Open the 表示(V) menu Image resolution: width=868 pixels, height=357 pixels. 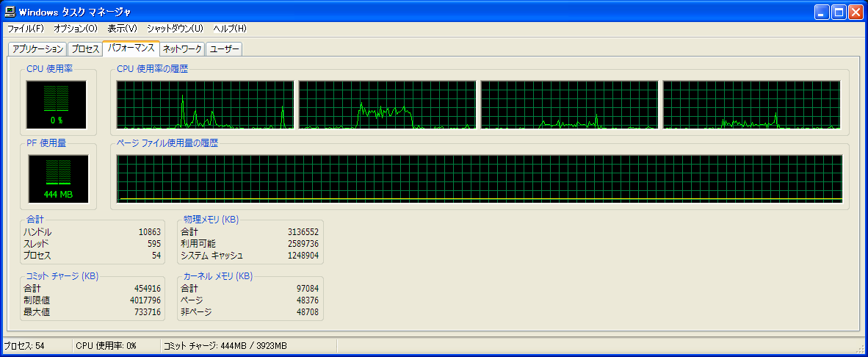click(123, 28)
